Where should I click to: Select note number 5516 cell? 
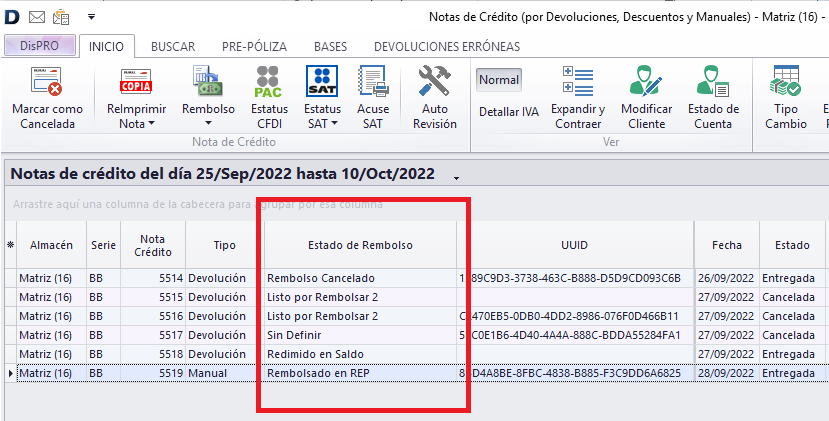pyautogui.click(x=153, y=316)
